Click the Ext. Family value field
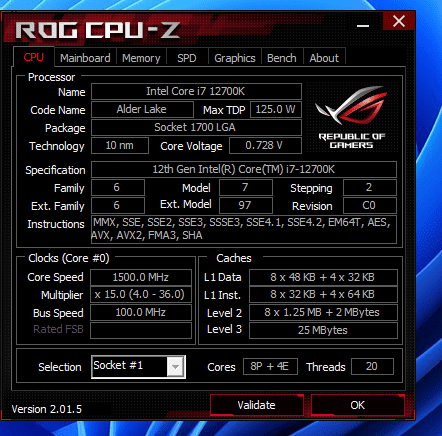 click(118, 205)
